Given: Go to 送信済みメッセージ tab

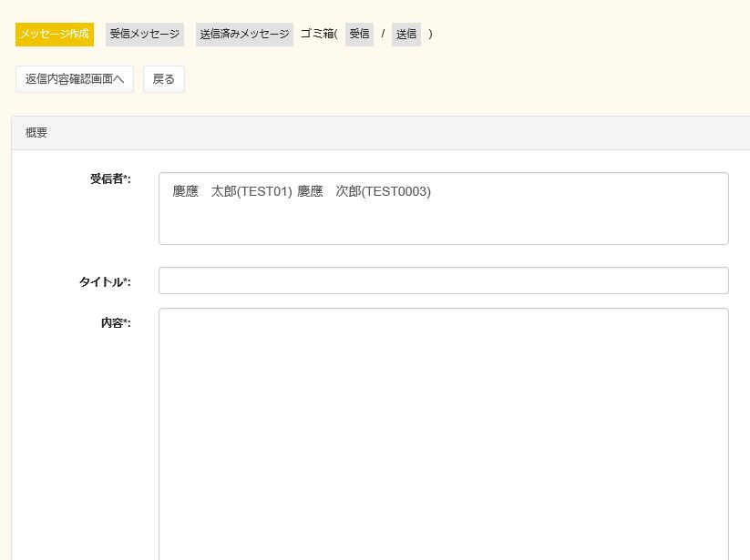Looking at the screenshot, I should 244,35.
